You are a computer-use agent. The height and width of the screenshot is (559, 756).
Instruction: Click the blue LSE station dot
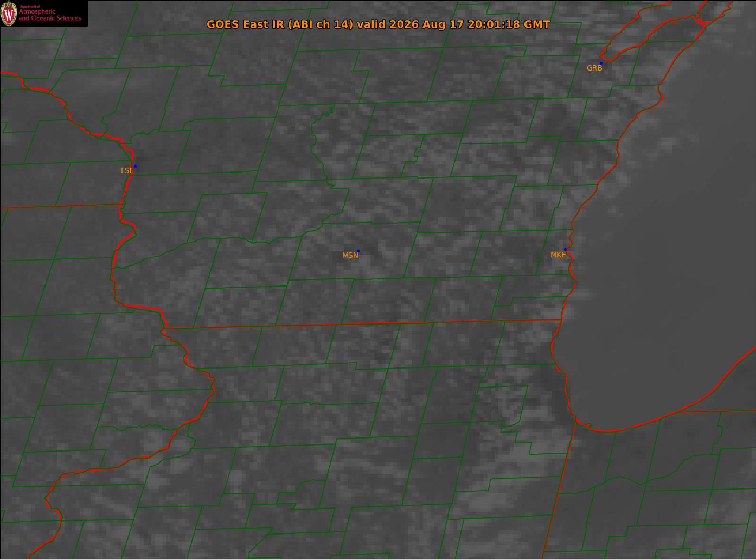coord(135,166)
